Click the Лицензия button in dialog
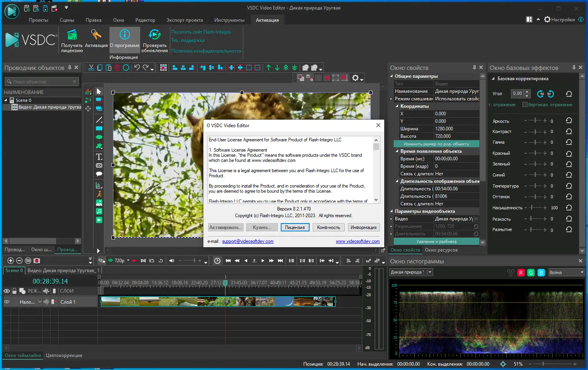This screenshot has height=370, width=588. tap(295, 227)
